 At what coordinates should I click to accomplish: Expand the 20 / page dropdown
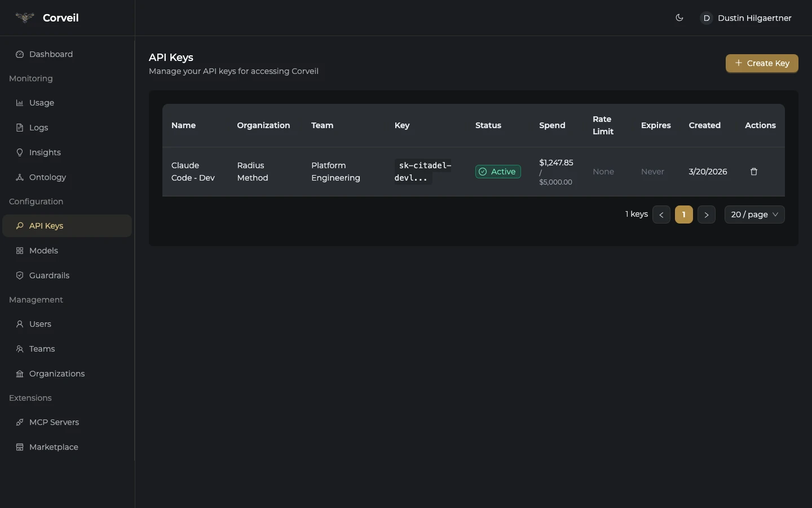click(x=754, y=214)
